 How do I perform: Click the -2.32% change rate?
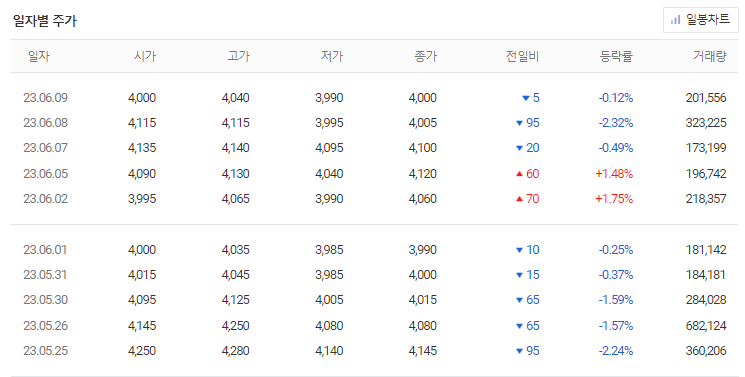pyautogui.click(x=616, y=123)
